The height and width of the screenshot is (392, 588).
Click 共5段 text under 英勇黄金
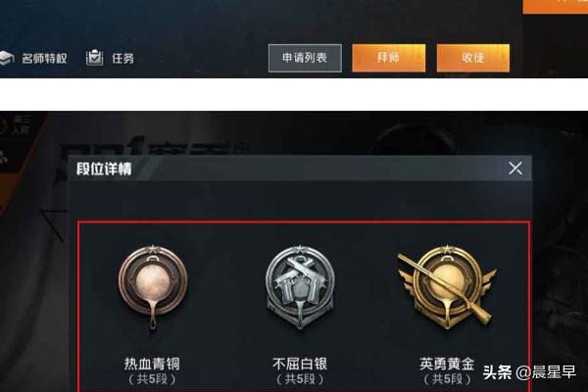447,379
